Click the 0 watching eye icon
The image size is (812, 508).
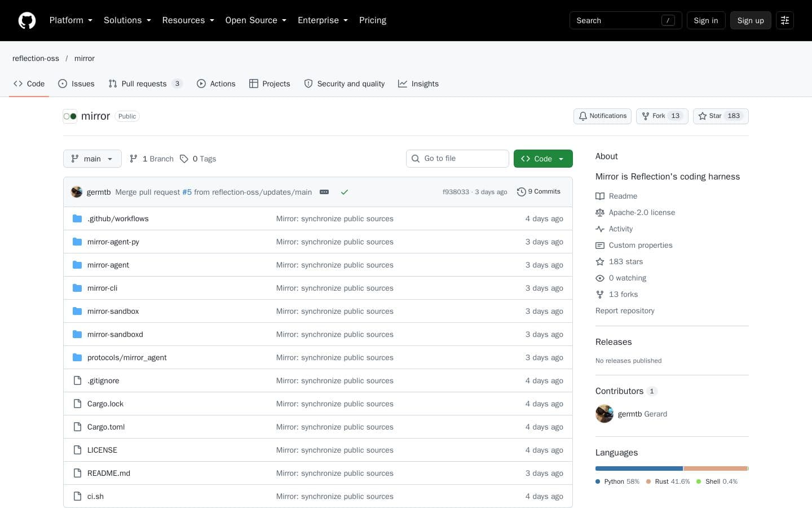(x=600, y=278)
